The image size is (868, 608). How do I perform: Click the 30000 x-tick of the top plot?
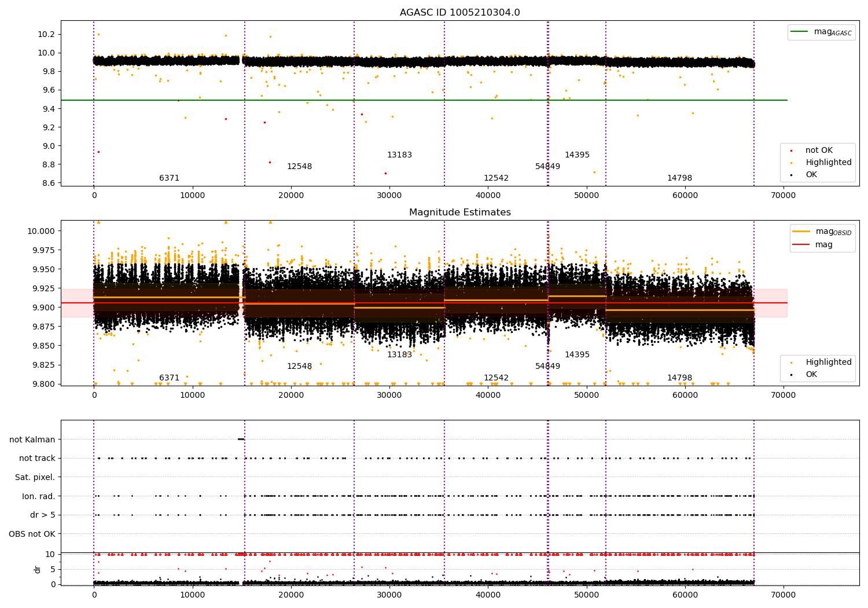[x=389, y=196]
